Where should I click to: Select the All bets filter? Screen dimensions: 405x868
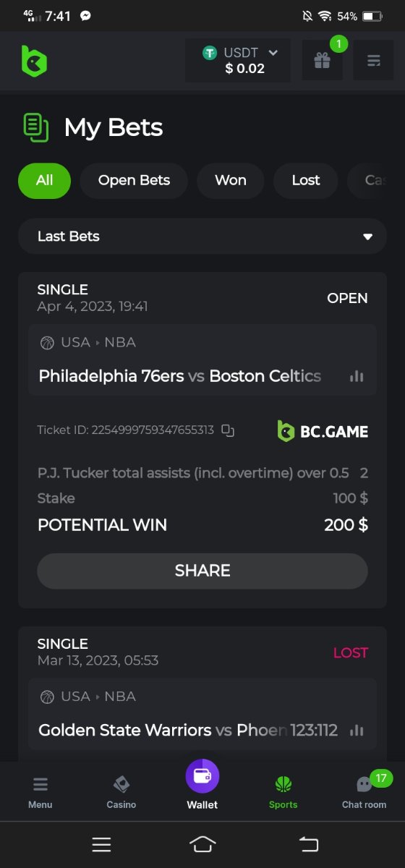[x=44, y=181]
